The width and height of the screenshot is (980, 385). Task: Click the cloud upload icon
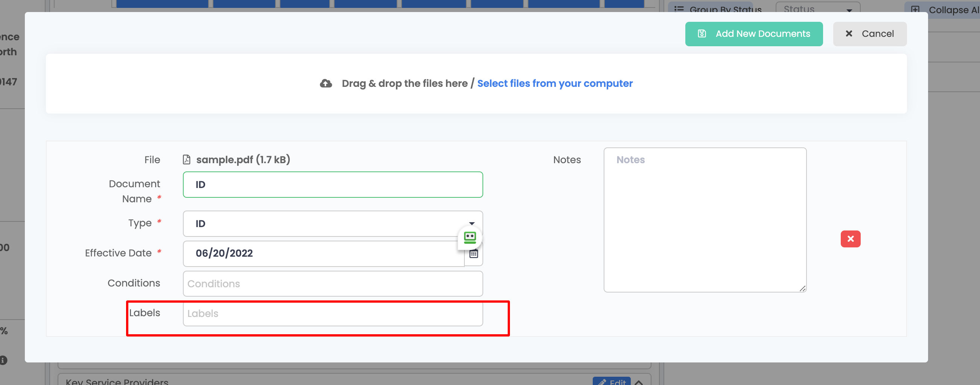point(326,83)
